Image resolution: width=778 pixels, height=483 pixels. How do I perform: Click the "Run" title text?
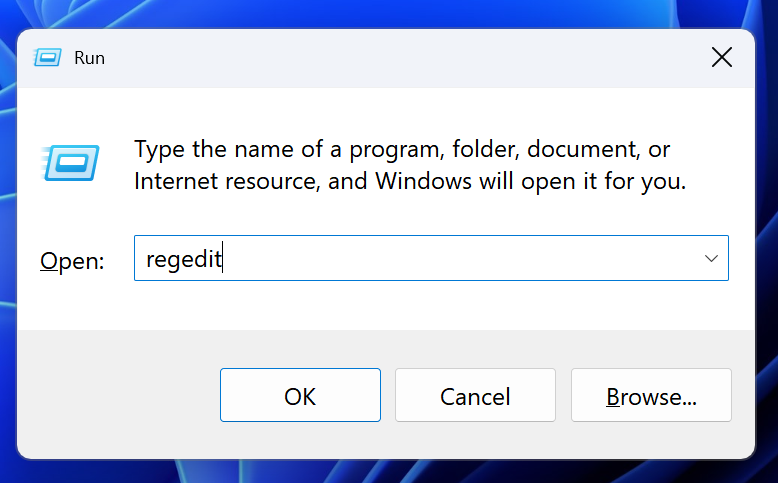[89, 58]
